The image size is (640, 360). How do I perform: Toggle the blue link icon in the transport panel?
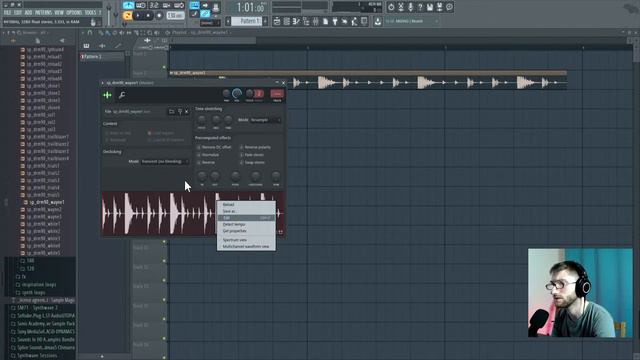(x=205, y=14)
